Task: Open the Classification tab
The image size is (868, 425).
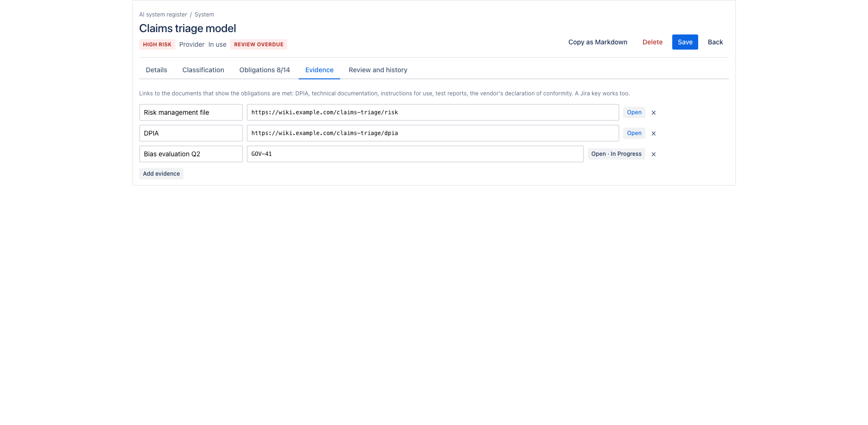Action: (203, 70)
